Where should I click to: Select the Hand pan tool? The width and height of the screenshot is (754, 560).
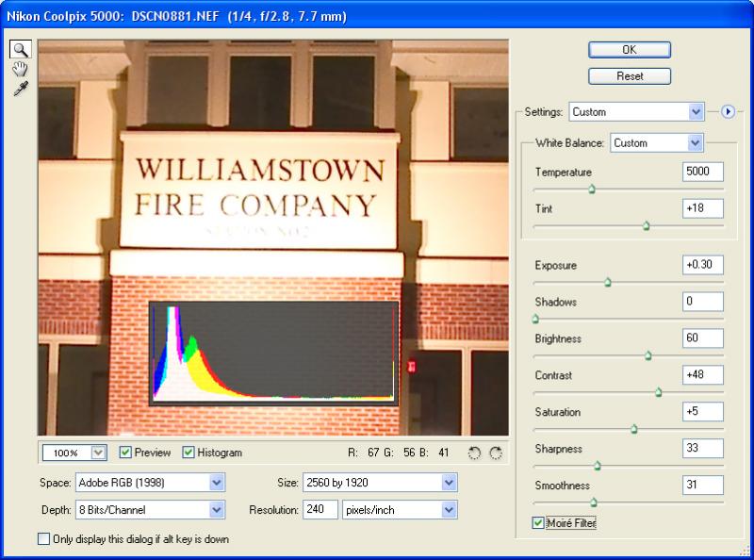(x=20, y=69)
